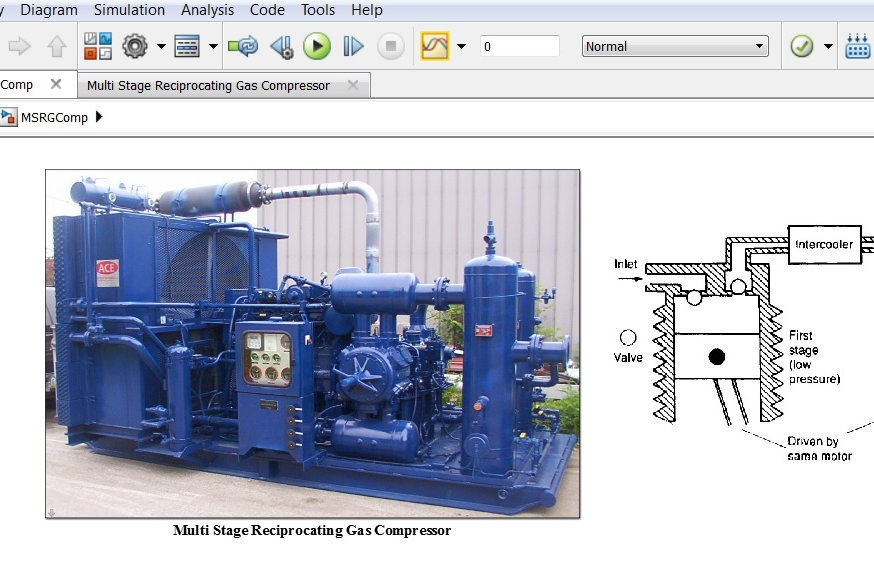Click the deploy to hardware keyboard icon
874x583 pixels.
point(857,46)
